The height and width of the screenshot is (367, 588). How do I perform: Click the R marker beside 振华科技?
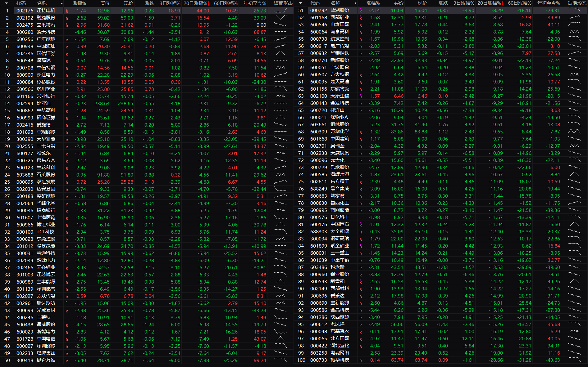(x=361, y=361)
